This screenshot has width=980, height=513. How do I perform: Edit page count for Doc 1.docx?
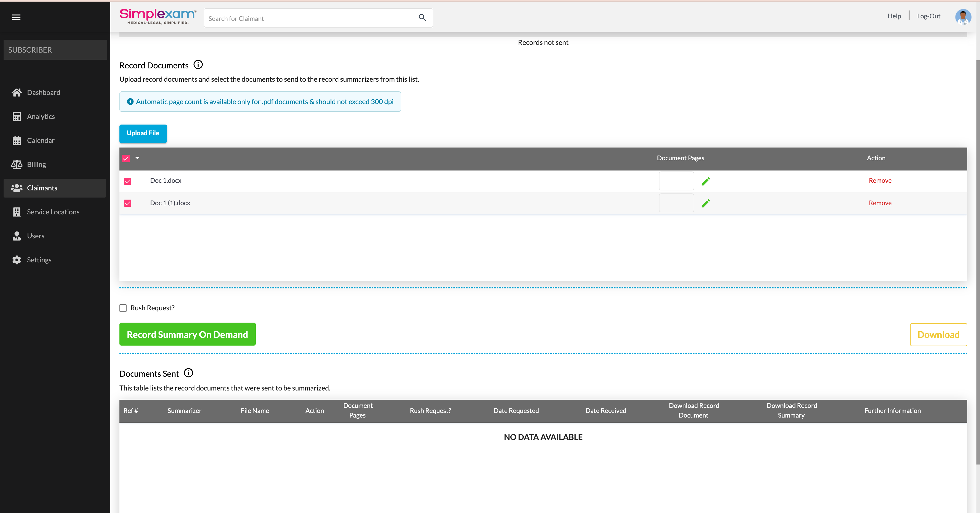705,181
